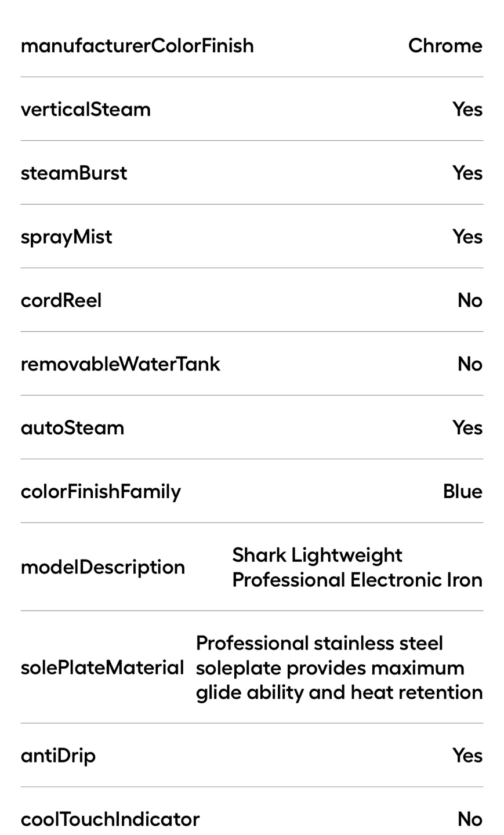Viewport: 504px width, 835px height.
Task: Click Shark Lightweight Professional Electronic Iron text
Action: [x=357, y=568]
